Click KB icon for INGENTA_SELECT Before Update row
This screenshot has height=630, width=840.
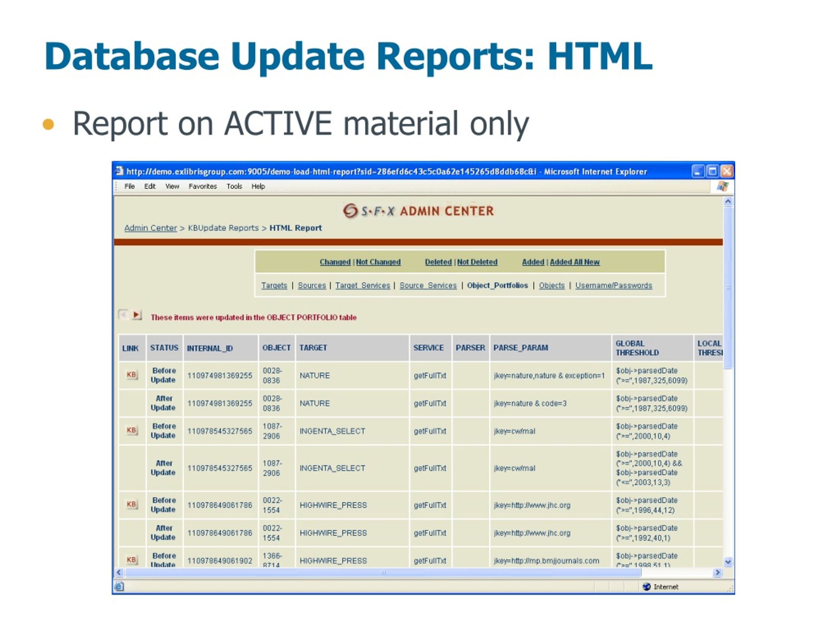point(131,430)
